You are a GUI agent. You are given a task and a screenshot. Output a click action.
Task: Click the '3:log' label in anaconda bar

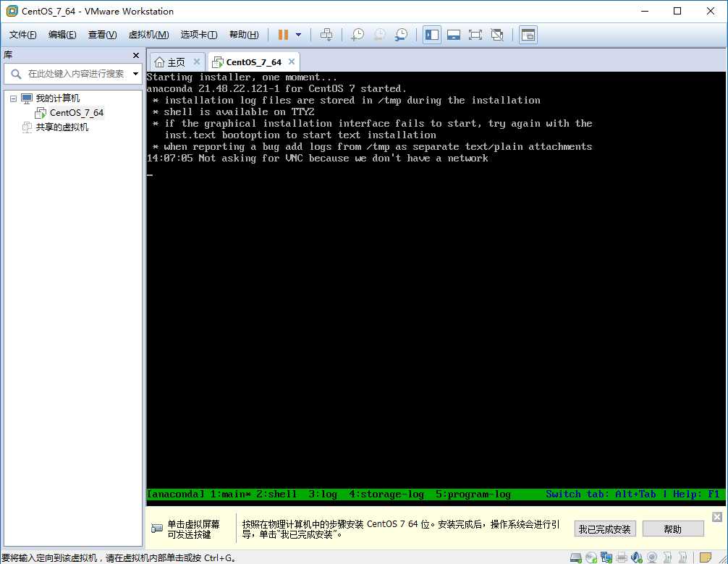pyautogui.click(x=323, y=494)
